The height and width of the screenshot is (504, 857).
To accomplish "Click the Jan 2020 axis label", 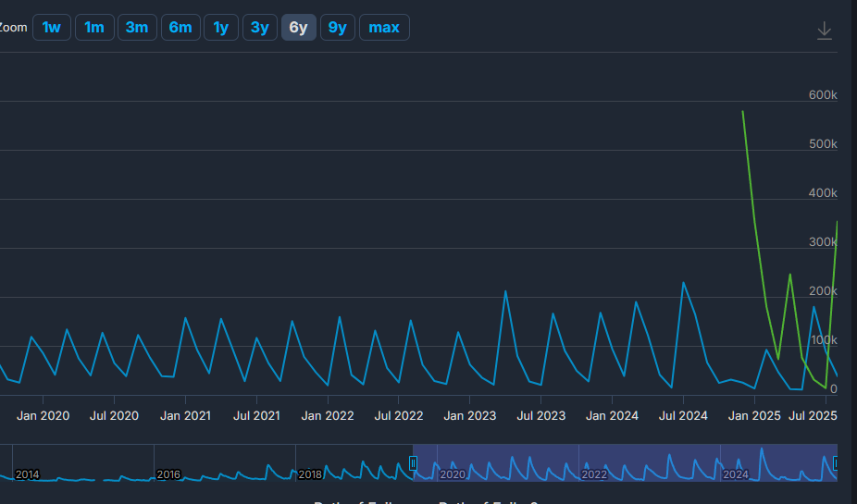I will pyautogui.click(x=43, y=416).
